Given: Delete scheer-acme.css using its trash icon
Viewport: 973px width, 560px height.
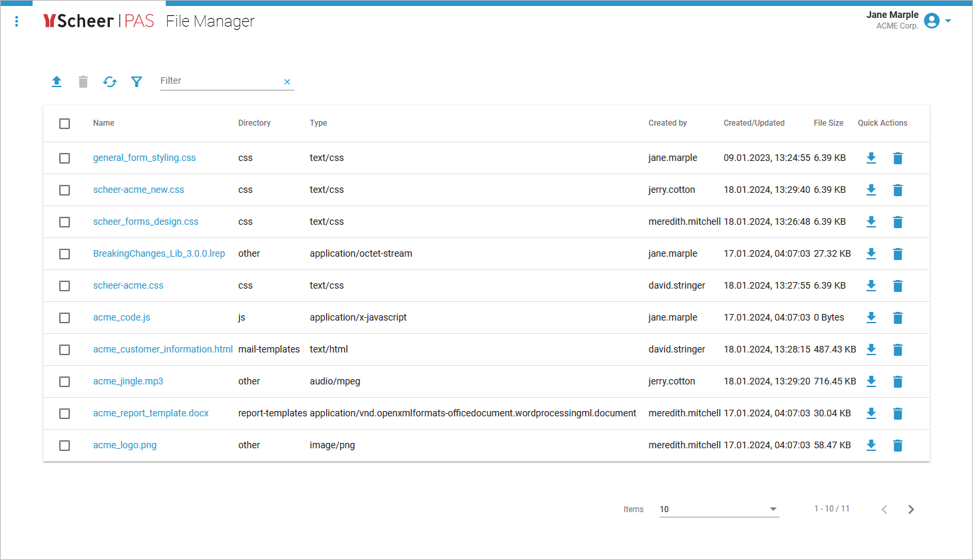Looking at the screenshot, I should (898, 285).
